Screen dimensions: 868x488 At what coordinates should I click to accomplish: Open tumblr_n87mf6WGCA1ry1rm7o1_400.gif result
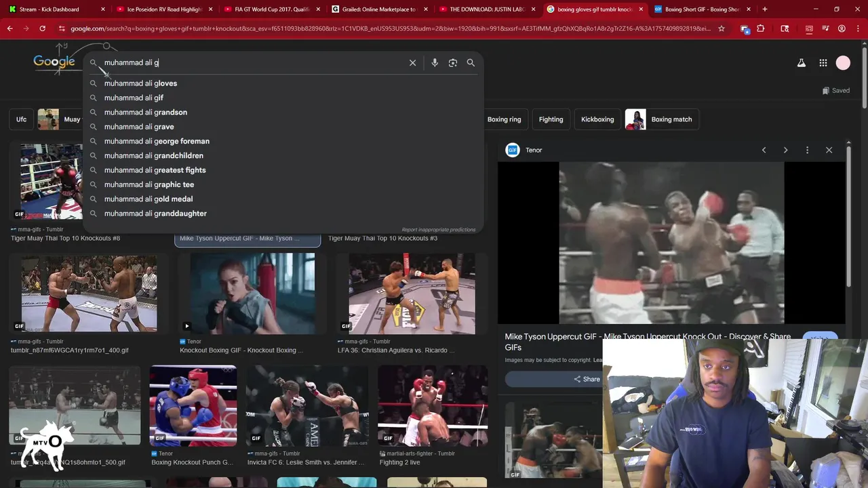[70, 350]
